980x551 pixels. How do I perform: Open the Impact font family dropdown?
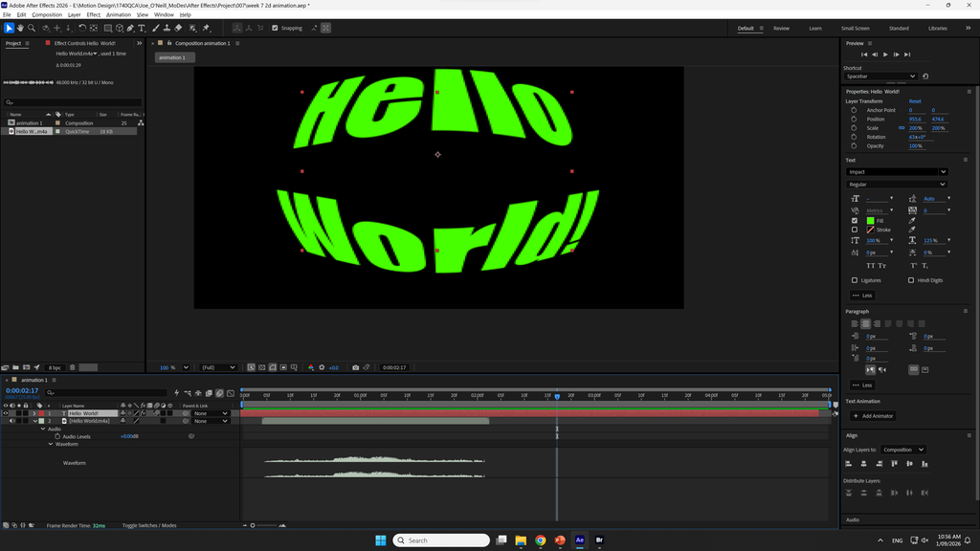coord(897,172)
